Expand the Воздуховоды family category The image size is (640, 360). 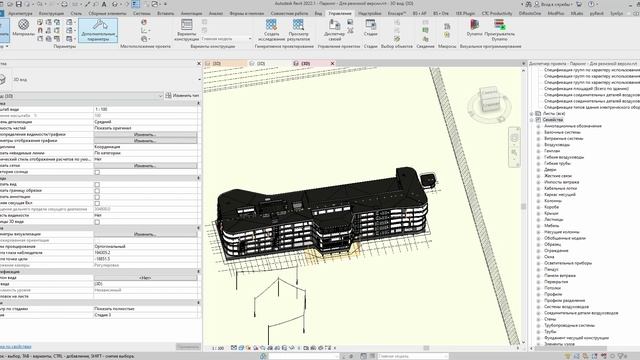pyautogui.click(x=538, y=144)
